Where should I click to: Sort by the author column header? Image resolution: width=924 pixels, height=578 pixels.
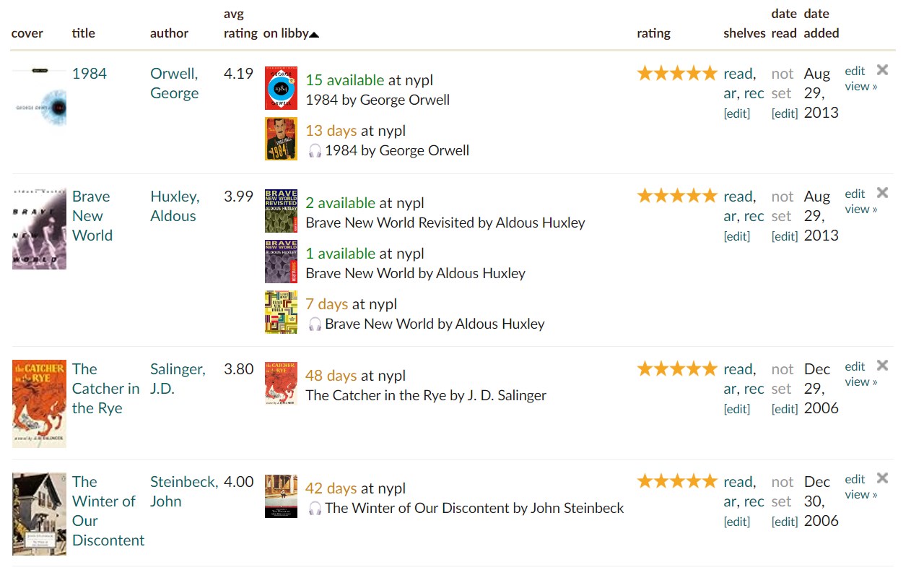[x=169, y=33]
